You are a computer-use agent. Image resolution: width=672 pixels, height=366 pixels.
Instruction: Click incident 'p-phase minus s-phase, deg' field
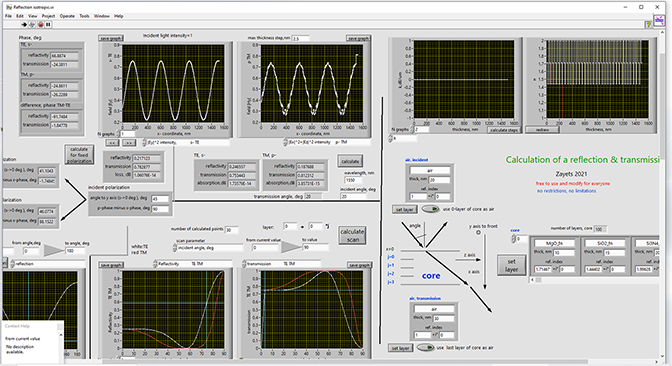(160, 209)
